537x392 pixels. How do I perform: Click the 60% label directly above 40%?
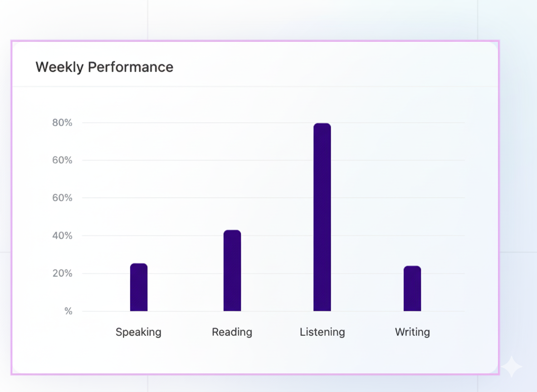(x=62, y=198)
